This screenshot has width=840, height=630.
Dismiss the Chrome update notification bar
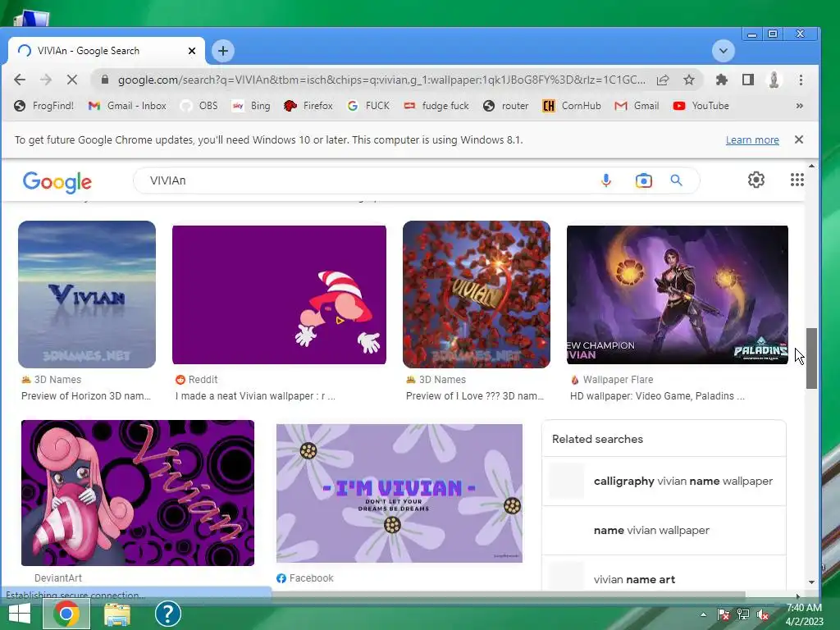[799, 139]
